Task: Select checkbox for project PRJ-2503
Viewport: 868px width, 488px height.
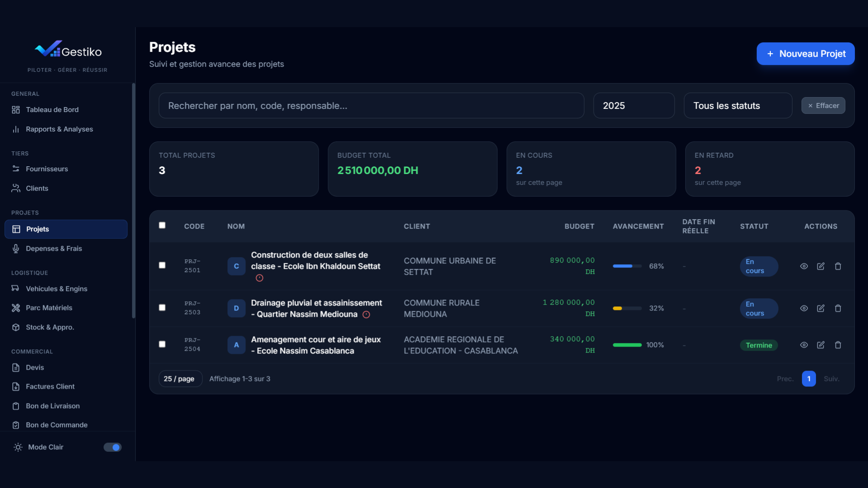Action: pyautogui.click(x=162, y=308)
